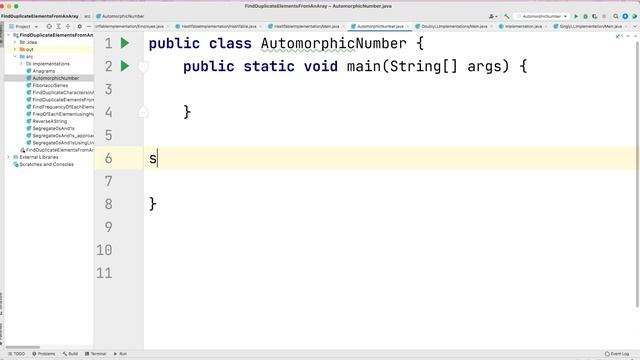Open the TODO tool window
This screenshot has width=640, height=360.
click(x=16, y=354)
